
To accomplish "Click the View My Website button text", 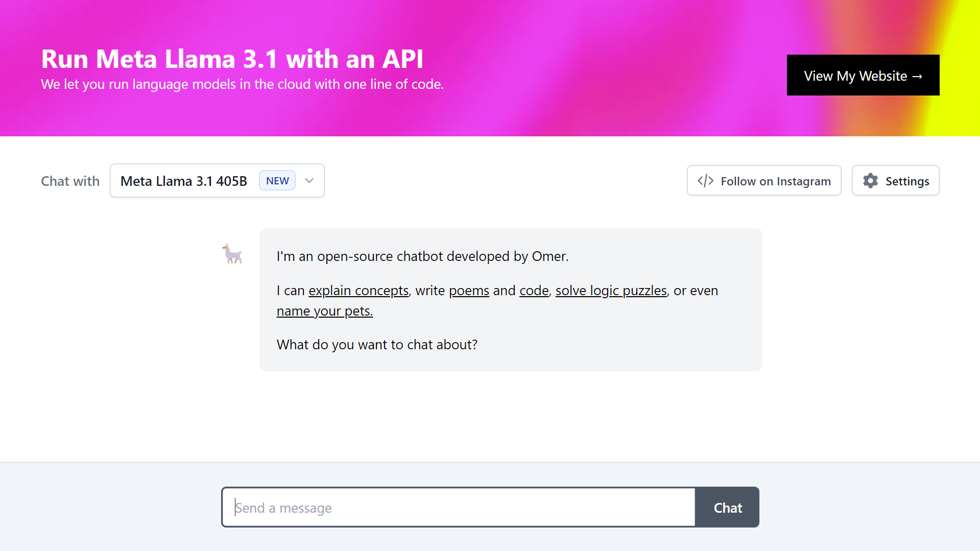I will (x=855, y=76).
